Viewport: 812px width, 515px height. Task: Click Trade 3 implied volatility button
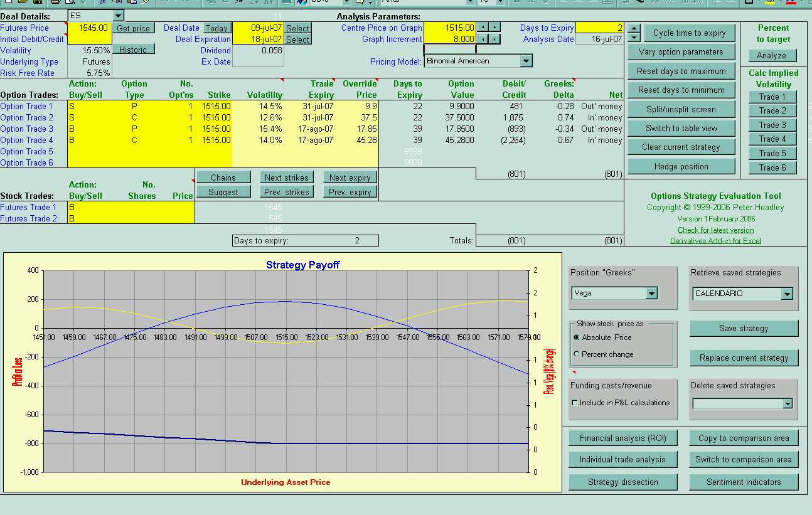click(772, 125)
